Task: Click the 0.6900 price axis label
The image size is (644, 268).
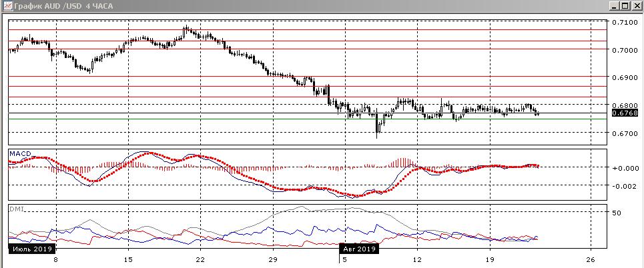Action: [625, 78]
